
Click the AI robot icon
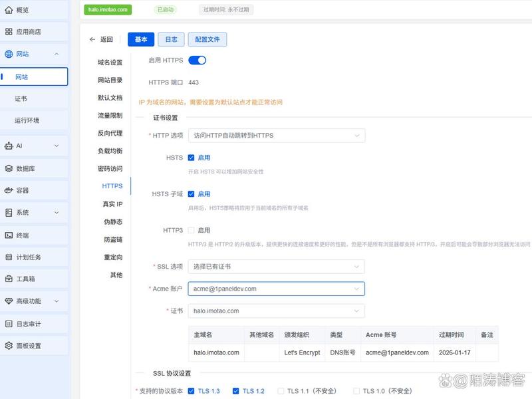9,146
